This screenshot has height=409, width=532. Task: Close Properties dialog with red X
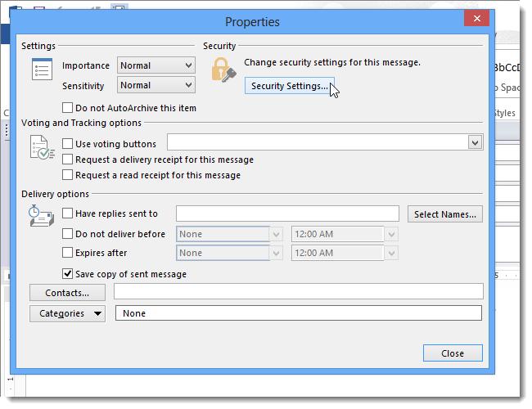(476, 18)
